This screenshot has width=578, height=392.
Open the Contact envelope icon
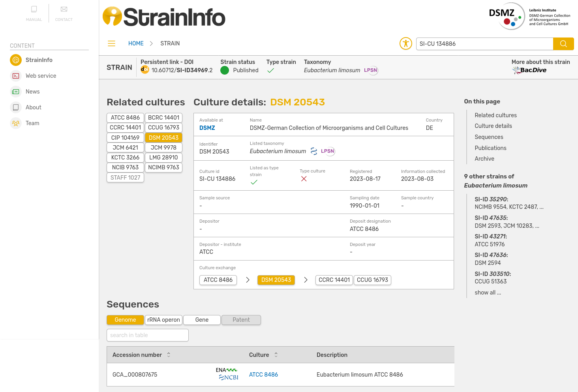tap(64, 9)
